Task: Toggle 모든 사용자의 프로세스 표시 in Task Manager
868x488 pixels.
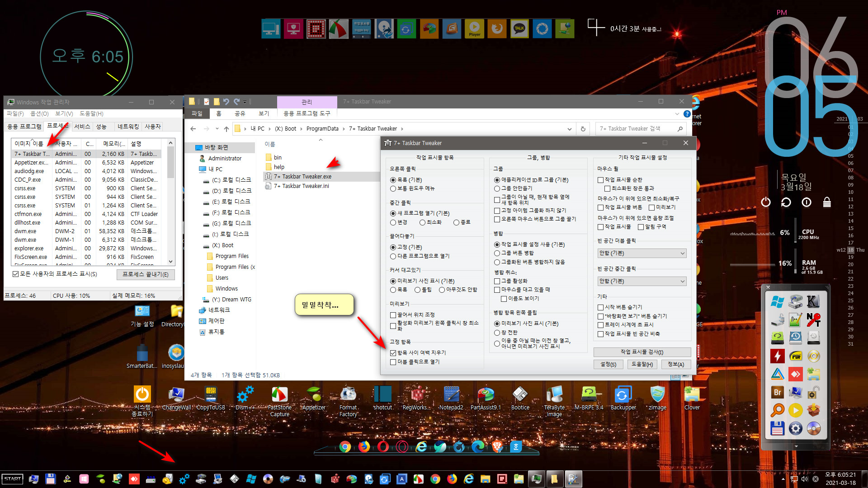Action: coord(16,274)
